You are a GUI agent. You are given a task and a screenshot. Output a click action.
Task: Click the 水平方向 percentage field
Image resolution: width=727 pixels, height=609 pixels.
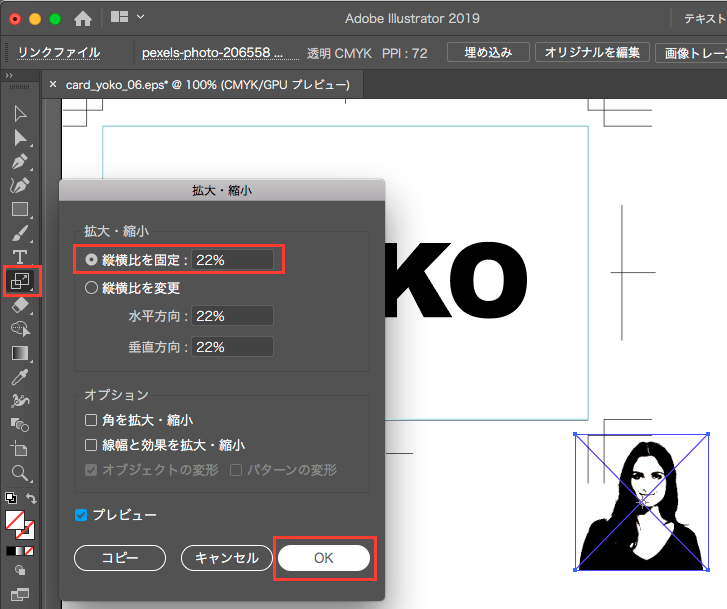pyautogui.click(x=232, y=316)
